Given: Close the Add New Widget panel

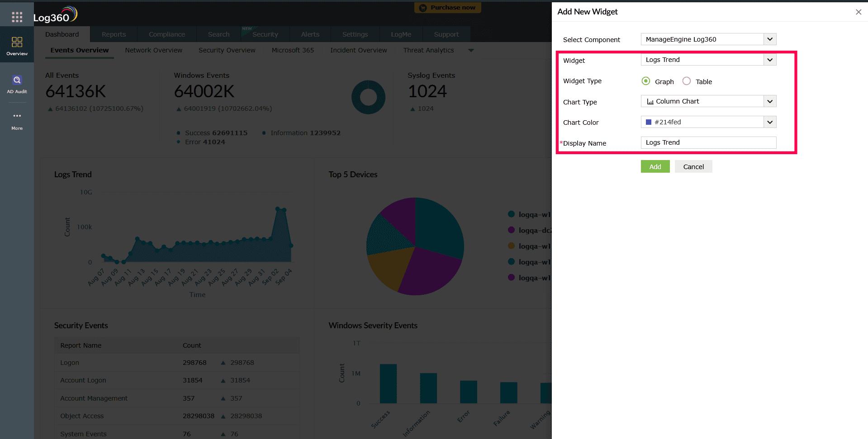Looking at the screenshot, I should tap(858, 12).
